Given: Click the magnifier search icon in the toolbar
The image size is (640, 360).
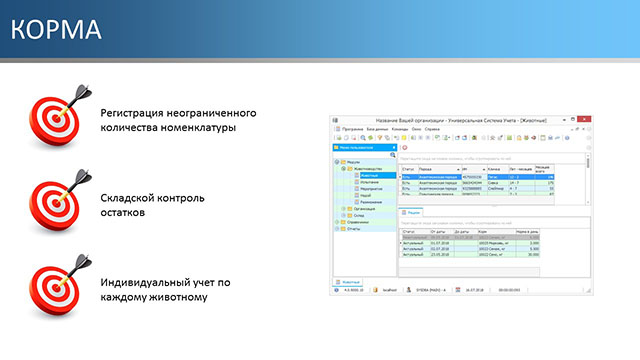Looking at the screenshot, I should point(362,138).
